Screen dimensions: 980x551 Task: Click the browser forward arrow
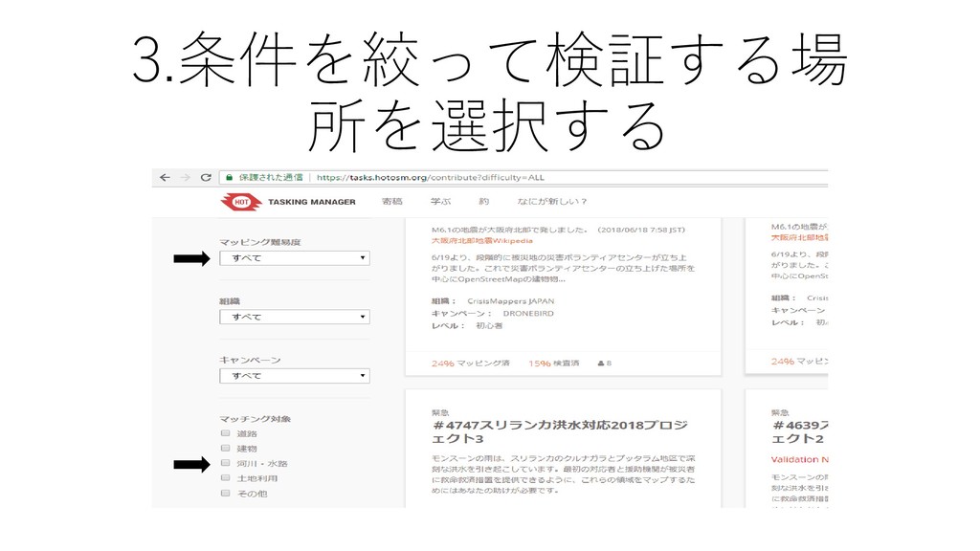click(186, 177)
